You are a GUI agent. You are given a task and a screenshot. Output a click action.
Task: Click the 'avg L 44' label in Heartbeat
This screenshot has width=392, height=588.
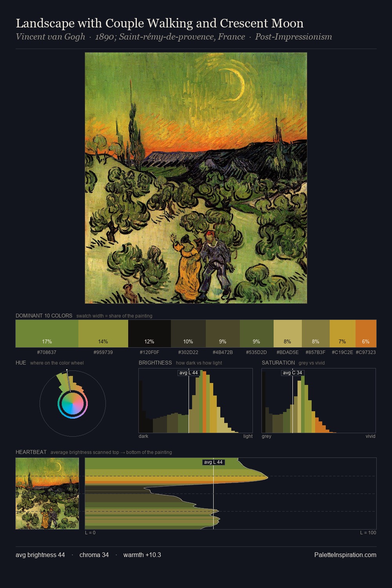tap(213, 462)
